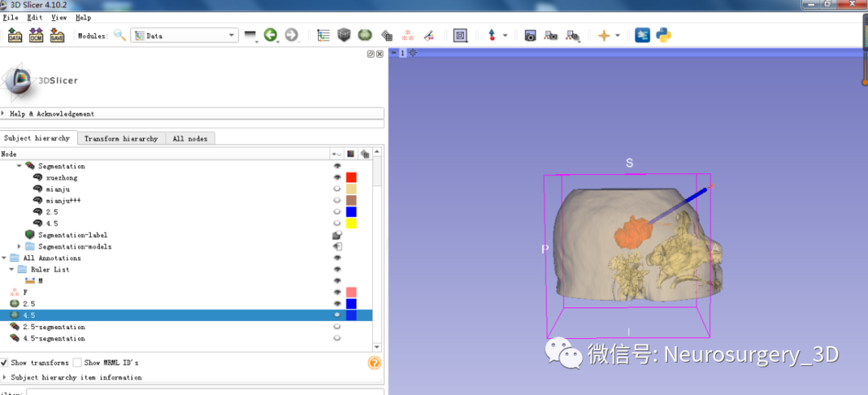
Task: Click the Segmentation-models transform icon
Action: (338, 246)
